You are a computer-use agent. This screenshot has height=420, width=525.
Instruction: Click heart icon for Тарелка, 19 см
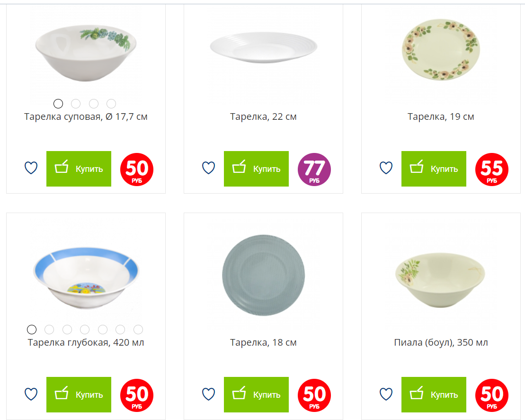(386, 168)
